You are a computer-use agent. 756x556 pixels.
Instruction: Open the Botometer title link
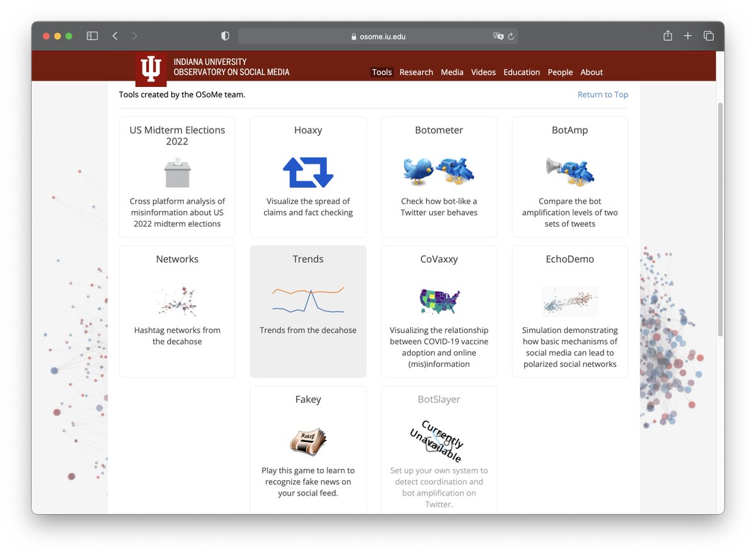(x=439, y=130)
